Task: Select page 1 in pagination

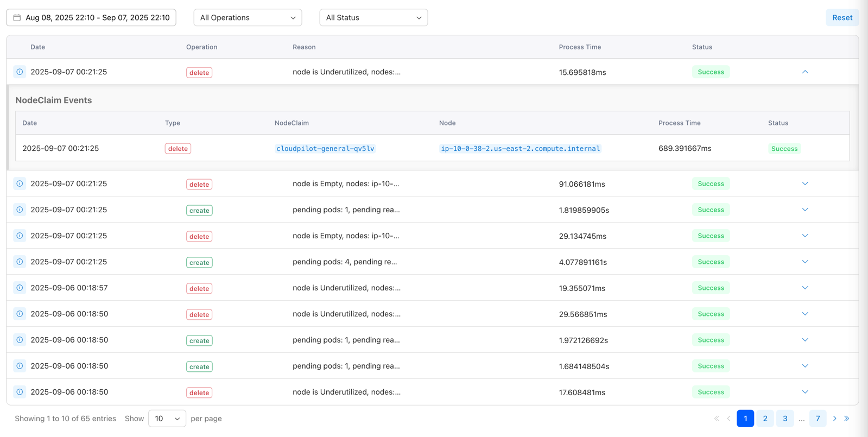Action: pos(745,419)
